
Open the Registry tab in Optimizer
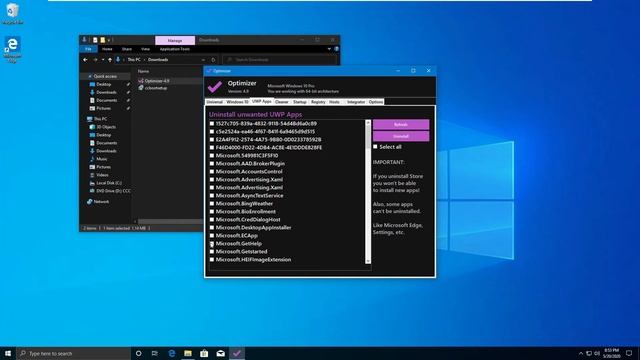point(318,102)
